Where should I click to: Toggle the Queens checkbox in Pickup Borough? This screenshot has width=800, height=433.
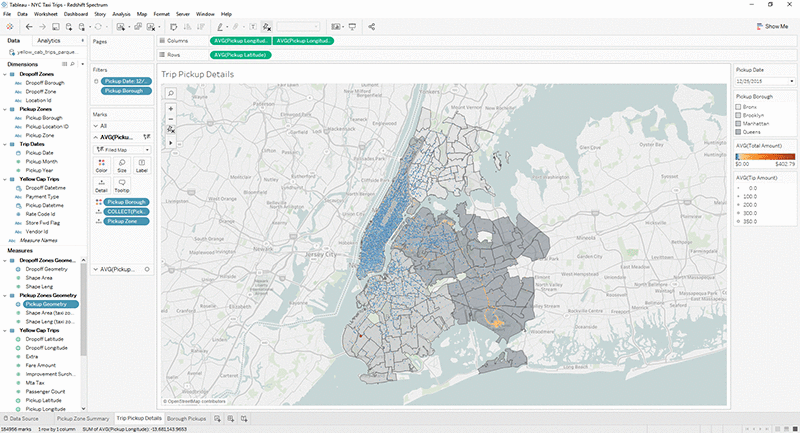[x=738, y=132]
